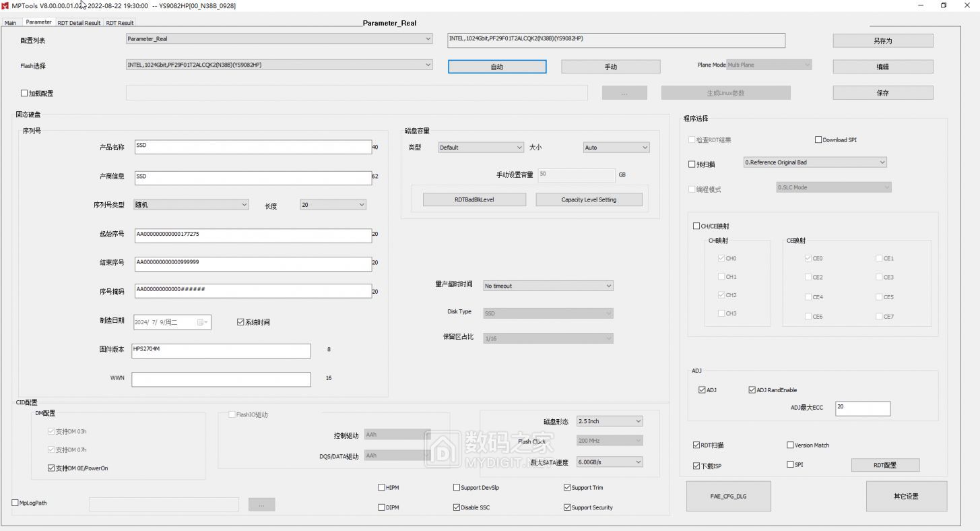Click the 起始序号 input field
This screenshot has width=980, height=531.
click(253, 236)
